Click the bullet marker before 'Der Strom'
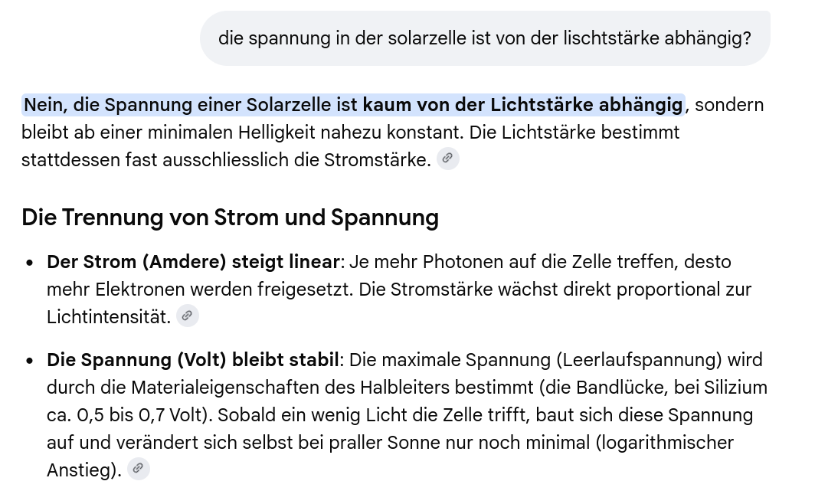Screen dimensions: 815x504 [x=30, y=263]
